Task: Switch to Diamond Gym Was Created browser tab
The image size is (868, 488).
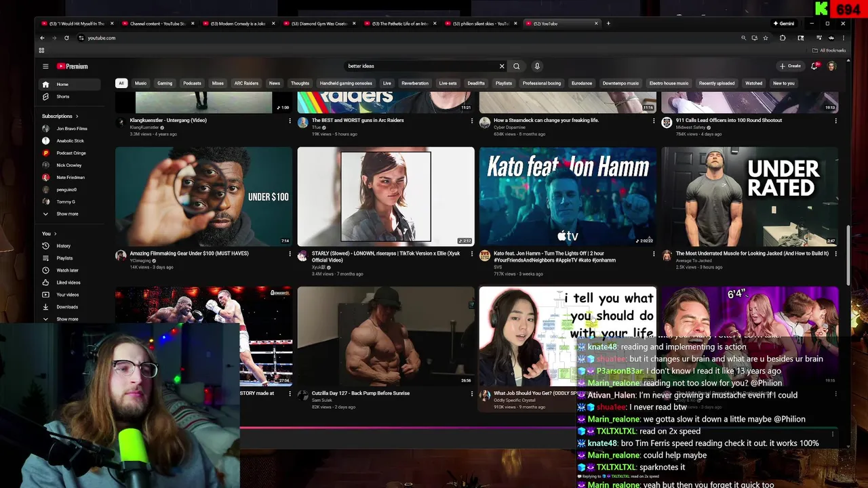Action: 319,24
